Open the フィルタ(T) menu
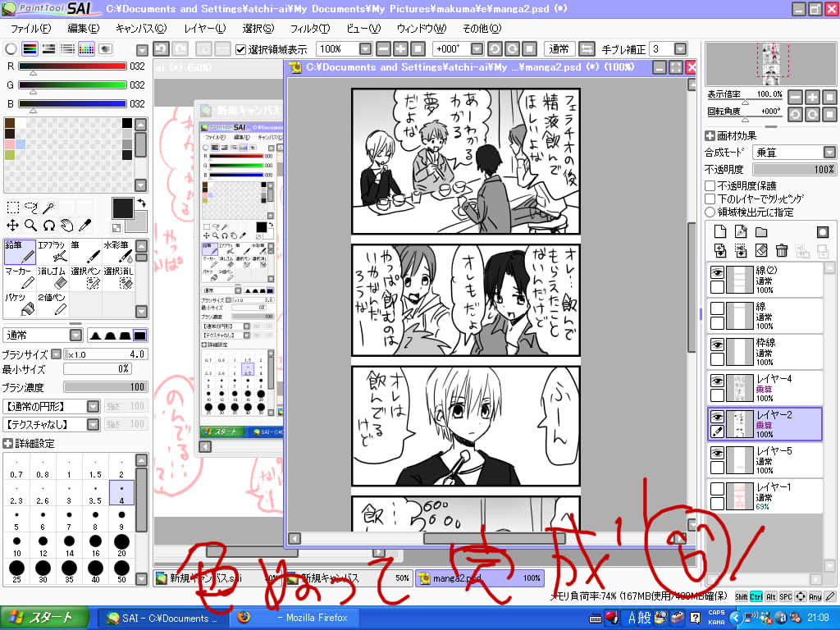Image resolution: width=840 pixels, height=630 pixels. click(309, 29)
